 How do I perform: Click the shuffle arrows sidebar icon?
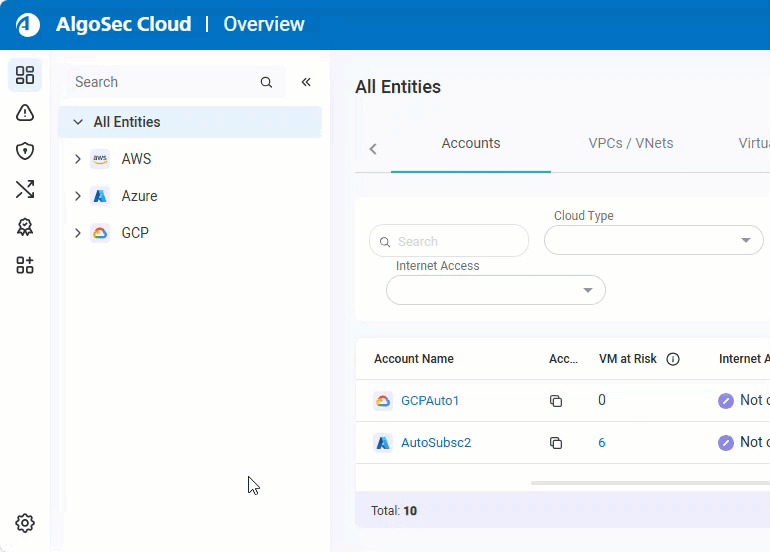pyautogui.click(x=25, y=189)
